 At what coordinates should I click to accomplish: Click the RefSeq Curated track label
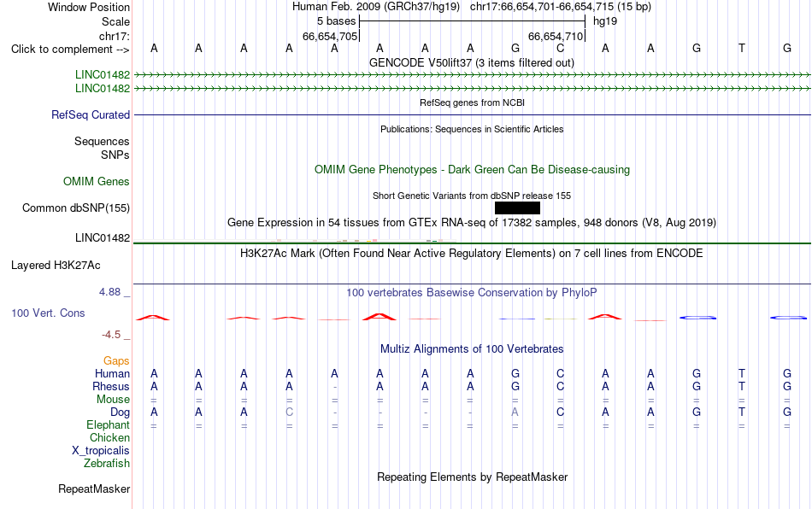(90, 114)
